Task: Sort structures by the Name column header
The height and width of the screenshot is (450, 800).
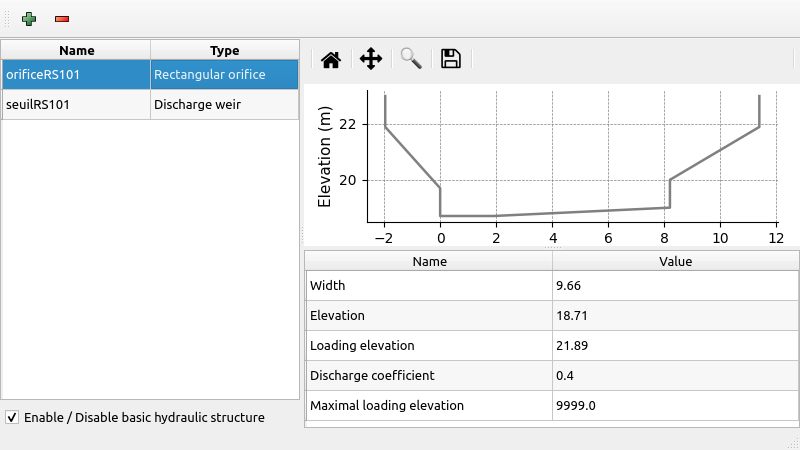Action: click(x=76, y=50)
